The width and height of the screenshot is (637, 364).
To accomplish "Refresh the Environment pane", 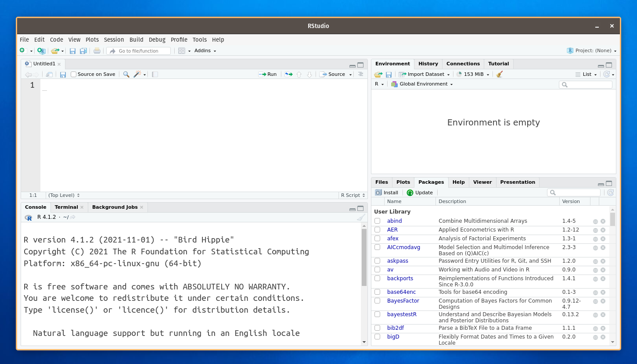I will click(607, 75).
